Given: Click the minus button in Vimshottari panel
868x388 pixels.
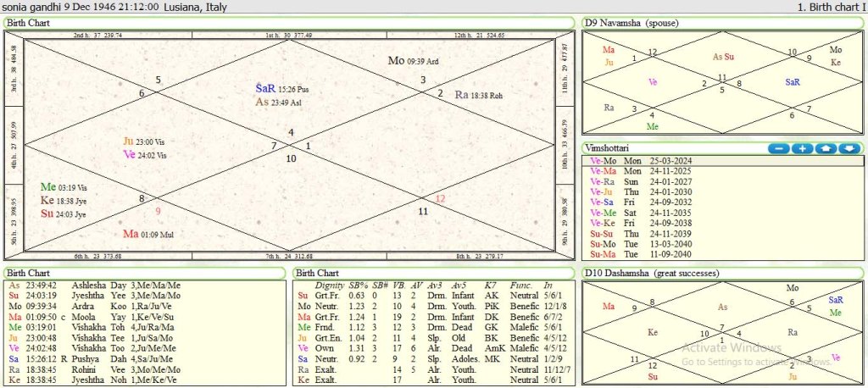Looking at the screenshot, I should point(779,148).
